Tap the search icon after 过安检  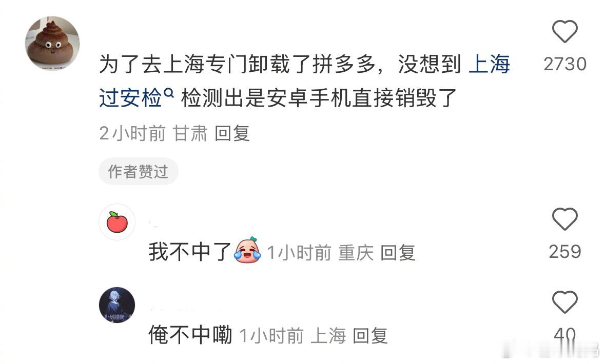point(169,93)
